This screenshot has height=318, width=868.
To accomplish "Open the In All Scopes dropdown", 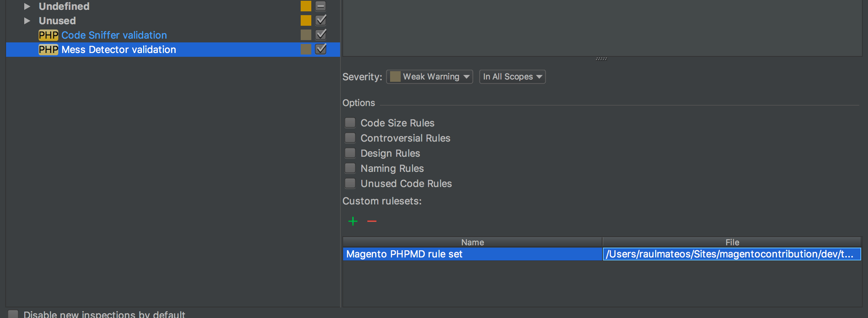I will coord(512,77).
